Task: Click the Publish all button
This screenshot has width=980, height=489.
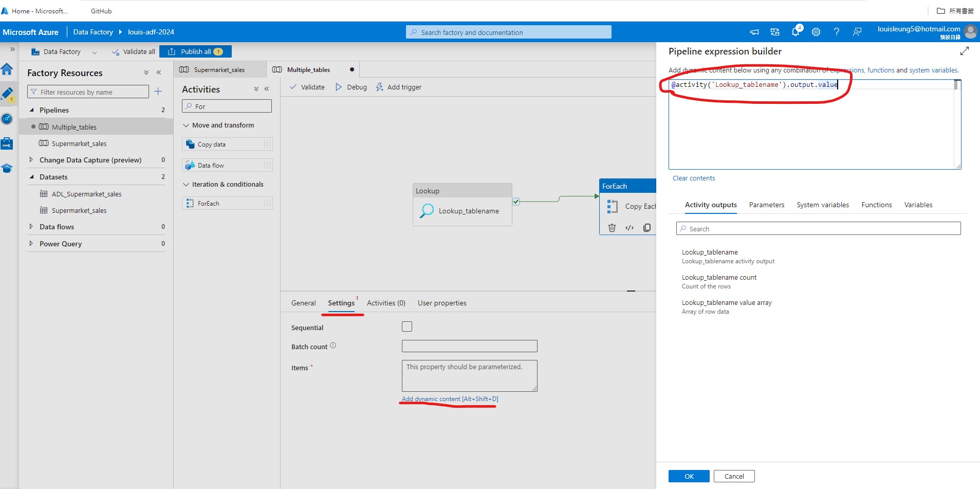Action: tap(195, 51)
